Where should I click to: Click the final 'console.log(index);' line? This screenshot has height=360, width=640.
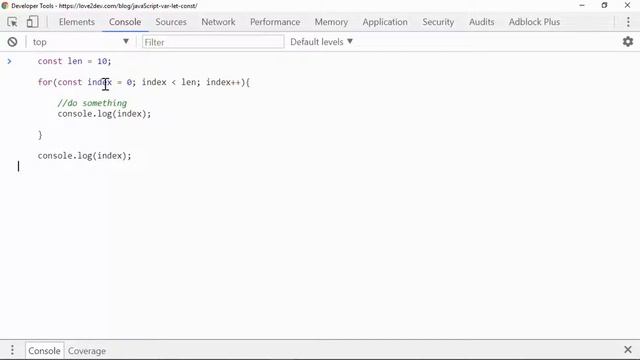click(84, 156)
